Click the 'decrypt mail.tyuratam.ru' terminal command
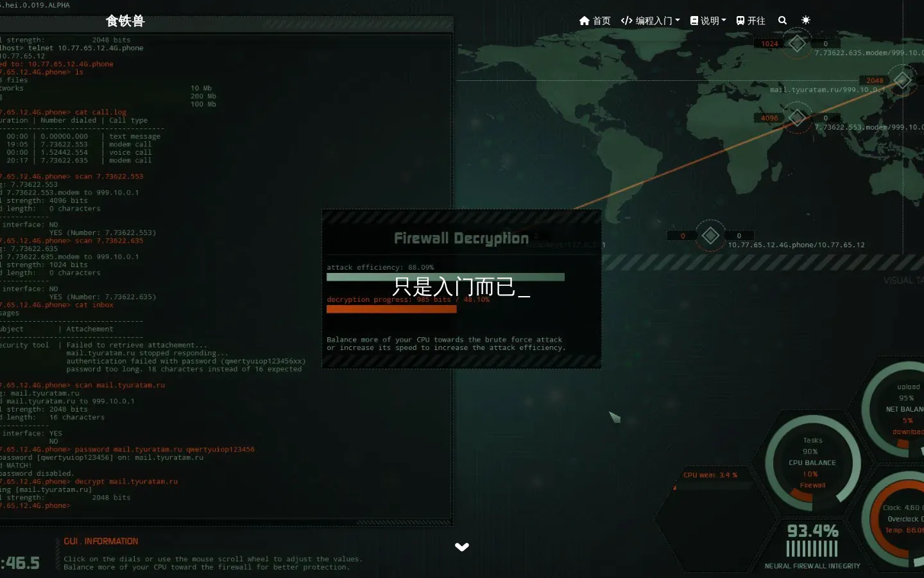Screen dimensions: 924x578 click(x=126, y=482)
